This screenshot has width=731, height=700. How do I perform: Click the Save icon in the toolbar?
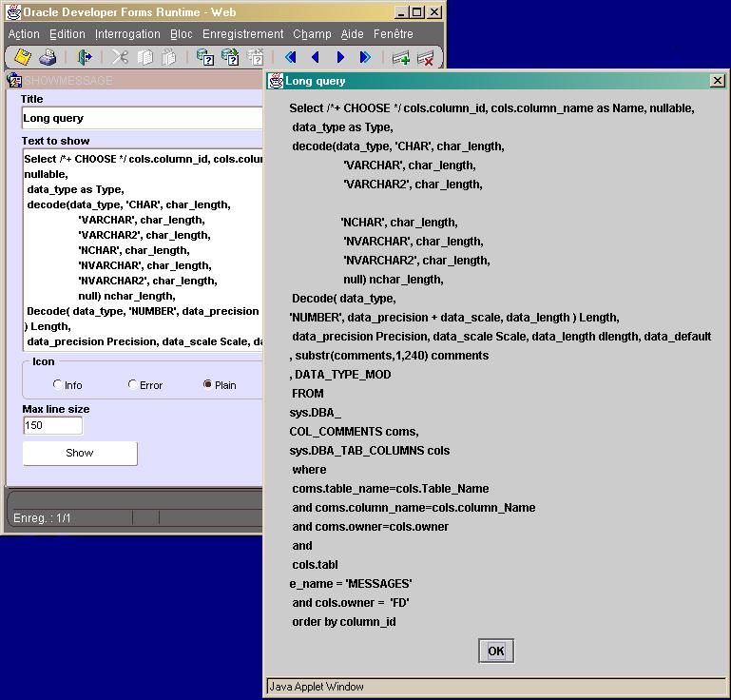(x=23, y=57)
